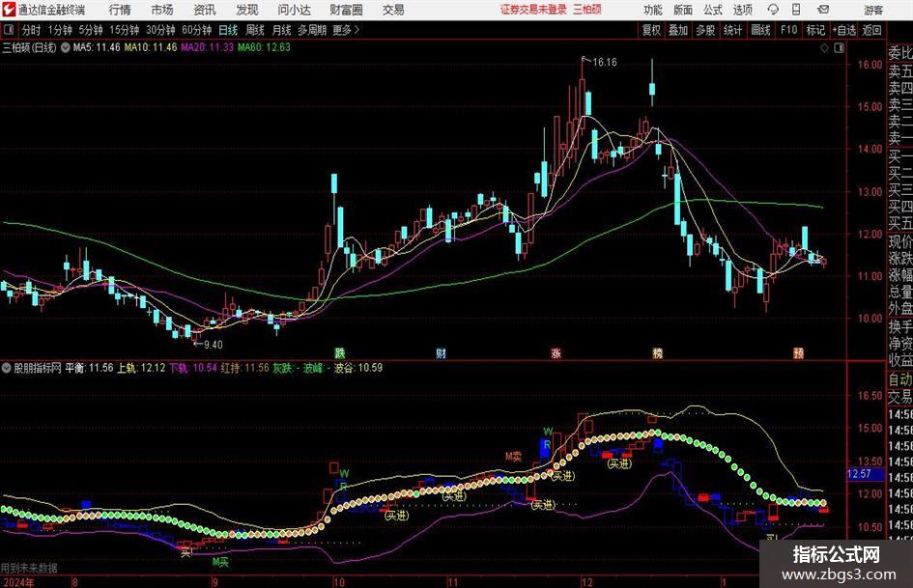913x588 pixels.
Task: Click the 游客 guest account label
Action: [x=872, y=10]
